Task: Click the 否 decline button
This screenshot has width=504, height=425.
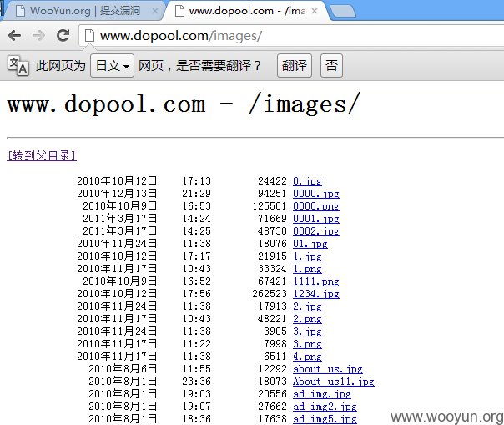Action: pos(332,66)
